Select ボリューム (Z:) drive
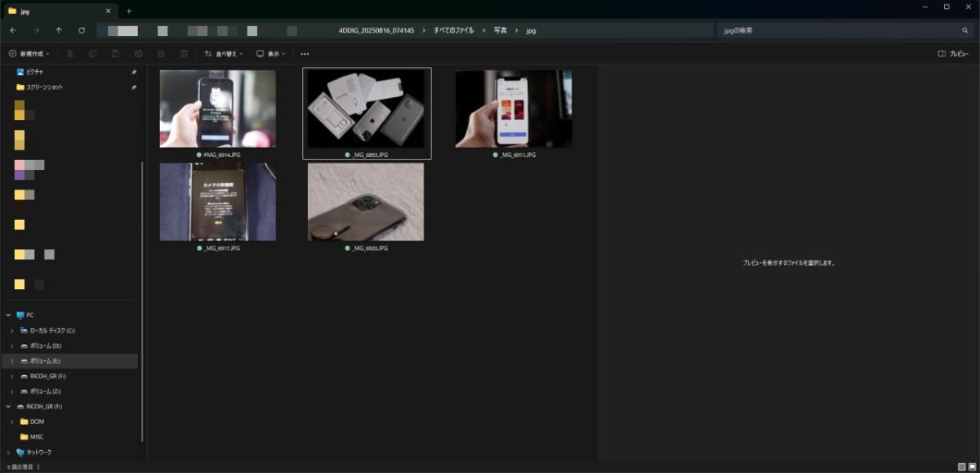 pyautogui.click(x=46, y=391)
